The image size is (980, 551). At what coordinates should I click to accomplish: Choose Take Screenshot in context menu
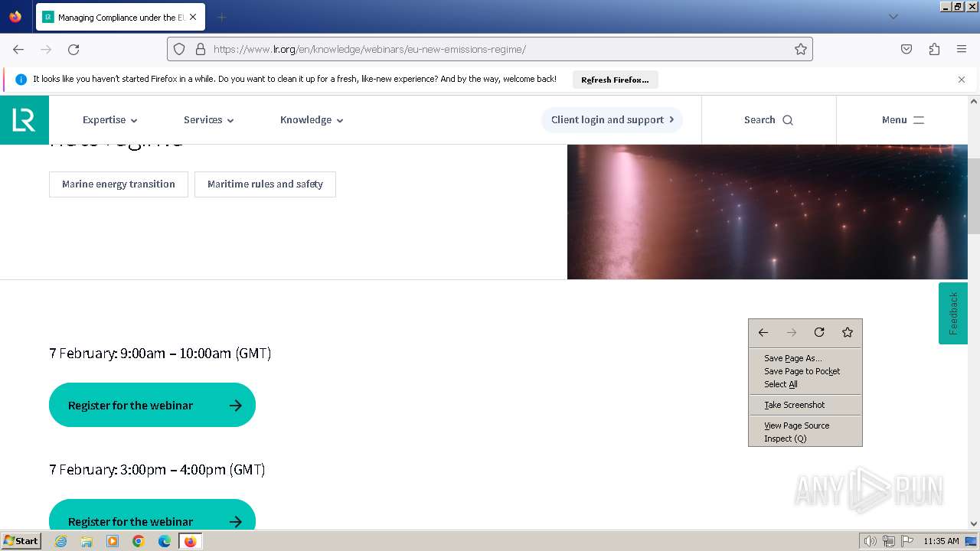[805, 405]
